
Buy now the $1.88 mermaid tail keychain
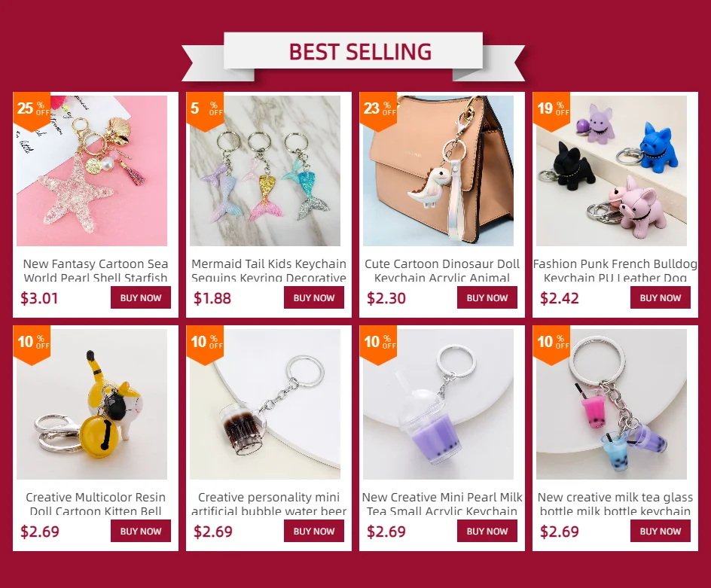314,298
